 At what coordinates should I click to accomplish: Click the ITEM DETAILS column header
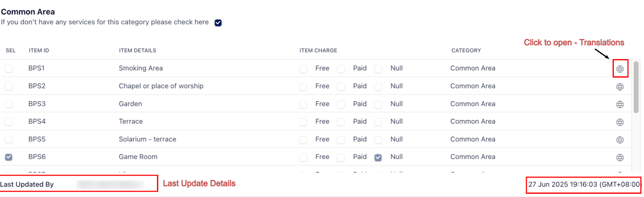137,51
